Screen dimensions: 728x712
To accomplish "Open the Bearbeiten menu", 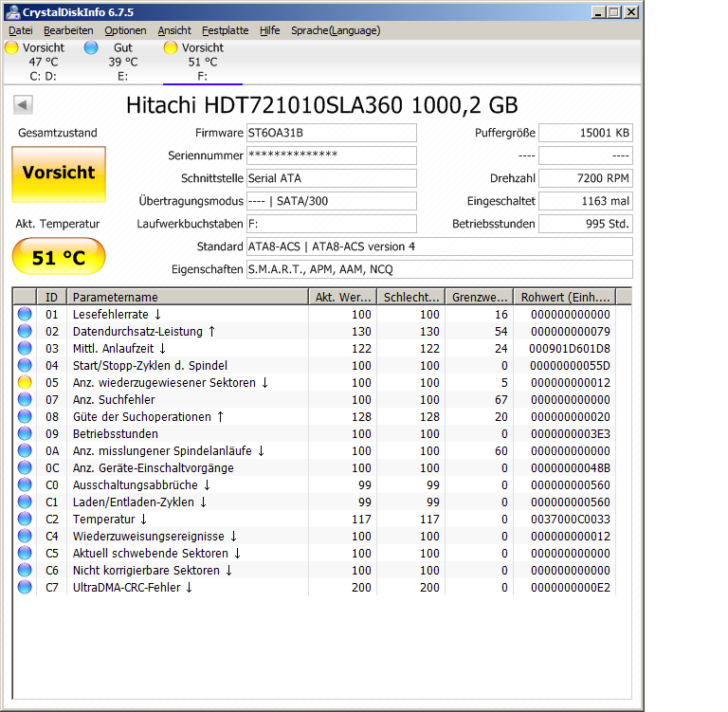I will click(68, 30).
